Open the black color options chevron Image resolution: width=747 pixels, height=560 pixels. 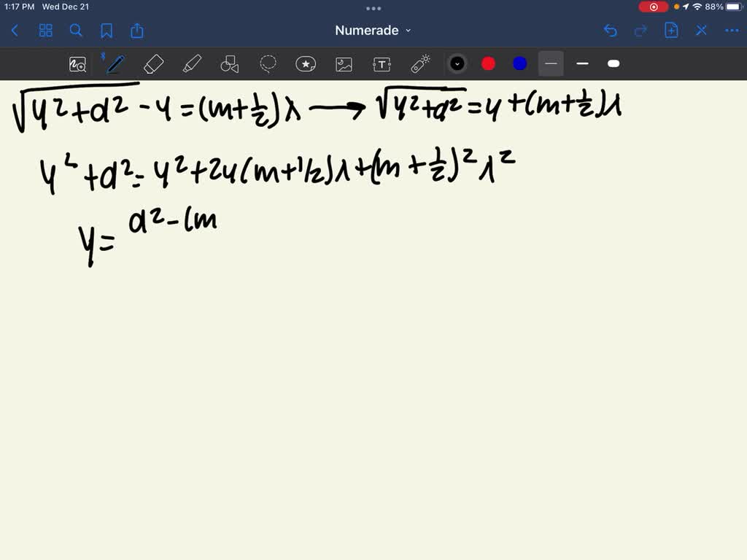[x=457, y=63]
